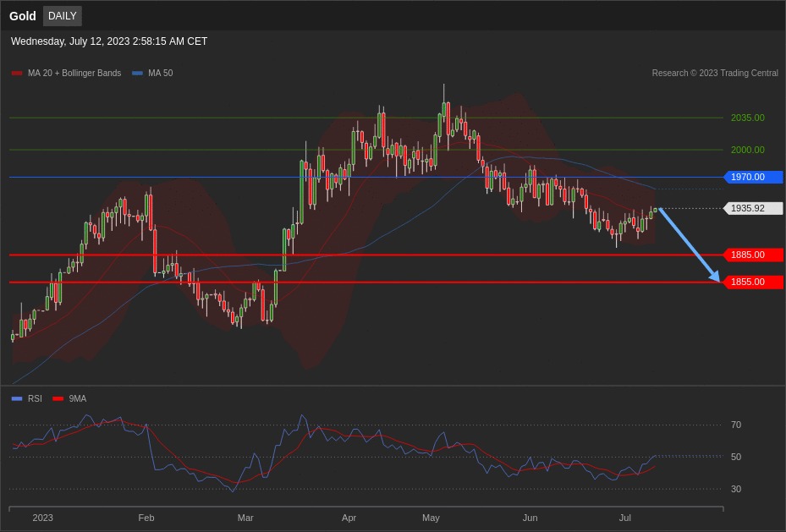Click the red 9MA legend marker
The width and height of the screenshot is (786, 532).
(58, 399)
